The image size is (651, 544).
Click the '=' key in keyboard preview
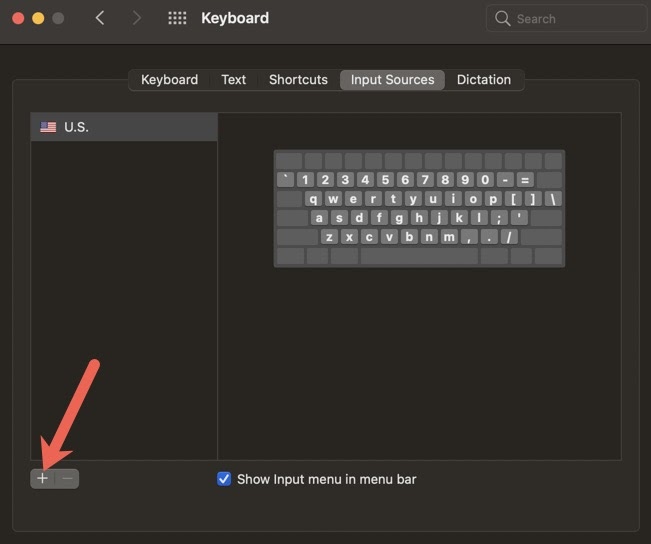[x=525, y=180]
